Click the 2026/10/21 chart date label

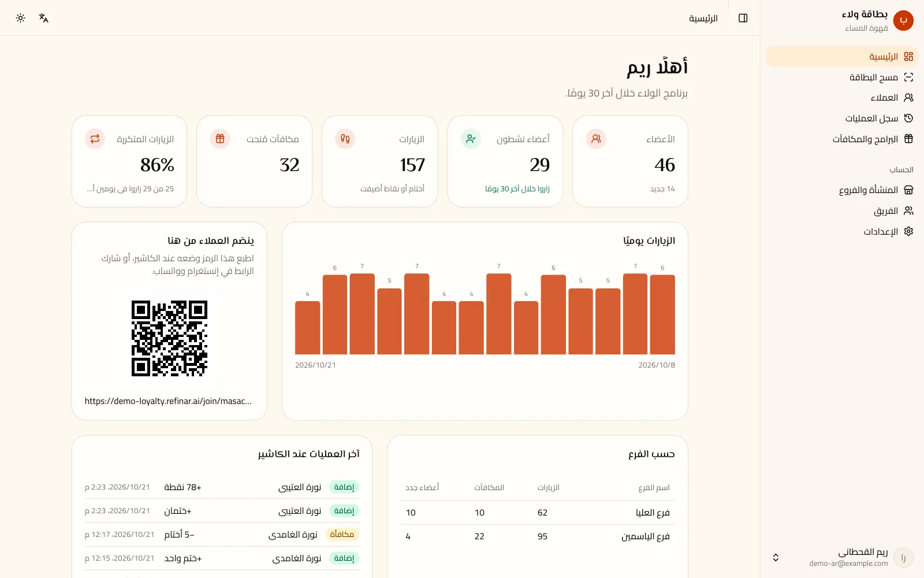[315, 365]
